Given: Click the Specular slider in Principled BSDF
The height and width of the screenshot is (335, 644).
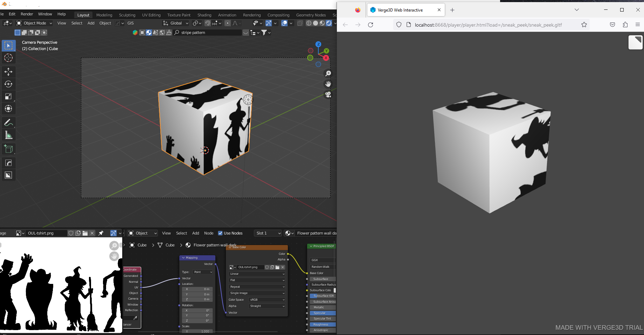Looking at the screenshot, I should coord(323,313).
